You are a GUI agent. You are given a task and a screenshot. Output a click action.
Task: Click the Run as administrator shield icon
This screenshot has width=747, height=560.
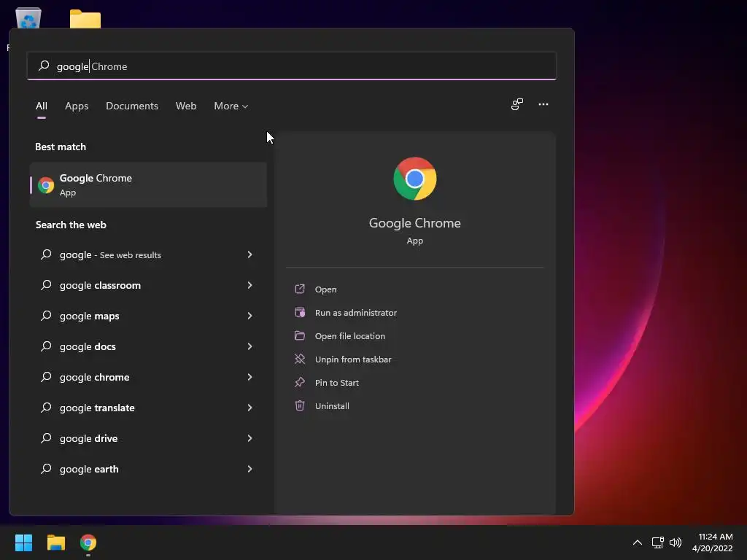pos(300,312)
